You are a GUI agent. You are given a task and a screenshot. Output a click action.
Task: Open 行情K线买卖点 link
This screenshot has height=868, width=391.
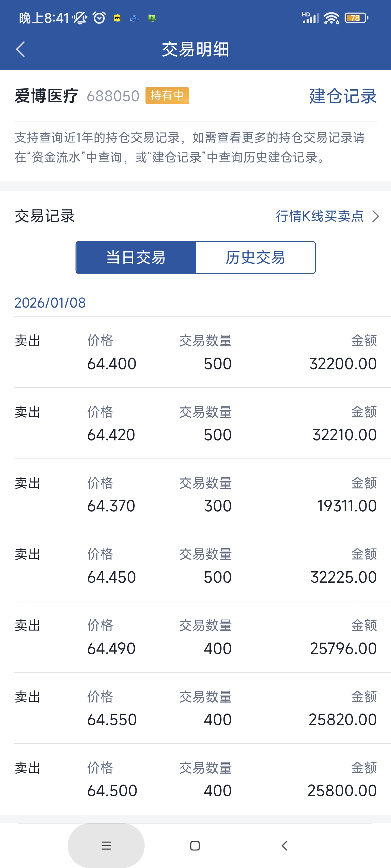point(320,216)
